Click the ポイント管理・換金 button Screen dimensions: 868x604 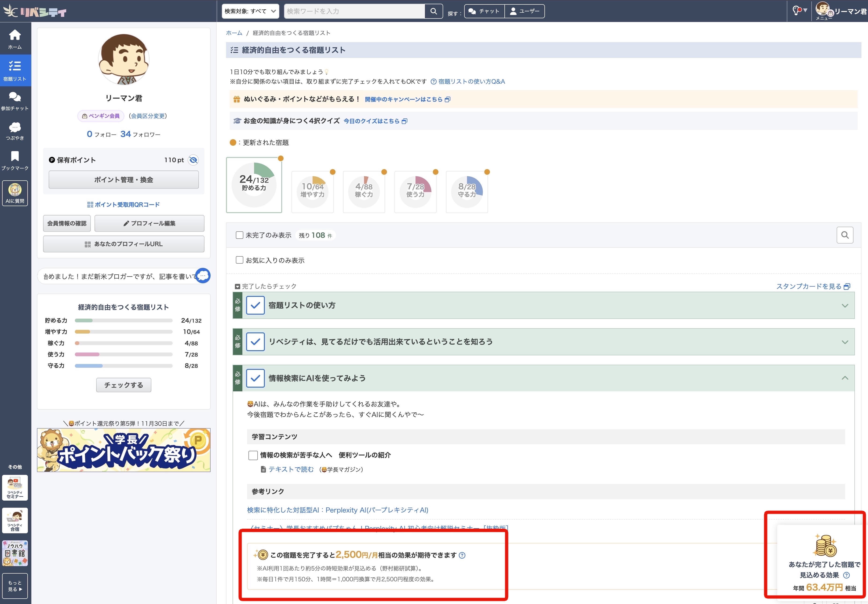pyautogui.click(x=124, y=179)
